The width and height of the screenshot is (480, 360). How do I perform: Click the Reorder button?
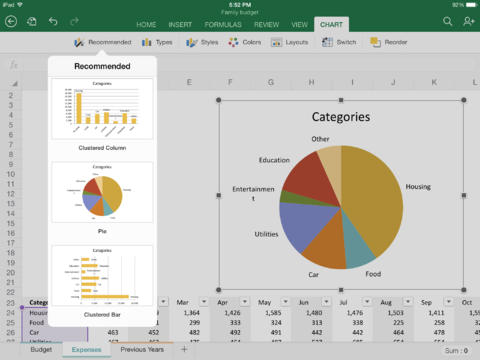[x=389, y=42]
